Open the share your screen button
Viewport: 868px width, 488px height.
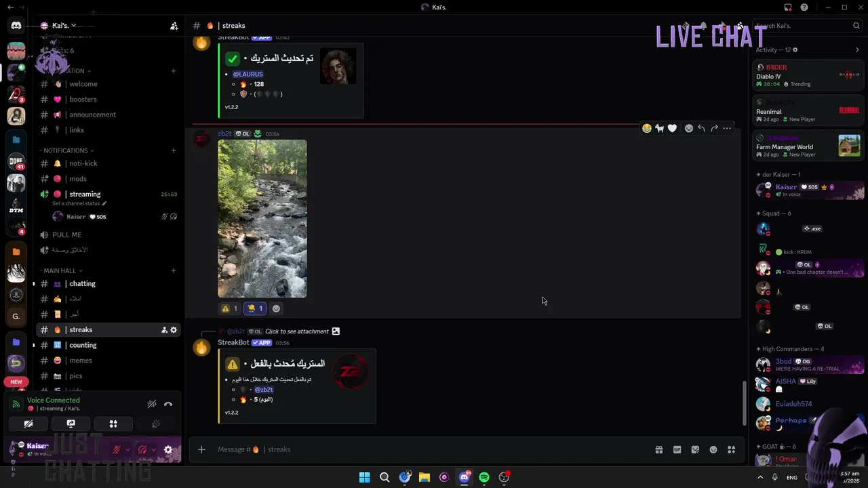[71, 424]
